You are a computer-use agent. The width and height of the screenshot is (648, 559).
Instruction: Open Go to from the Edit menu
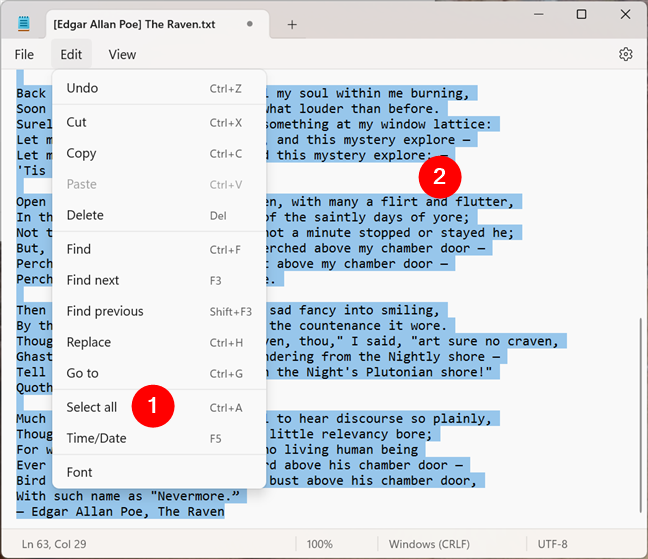pos(159,373)
